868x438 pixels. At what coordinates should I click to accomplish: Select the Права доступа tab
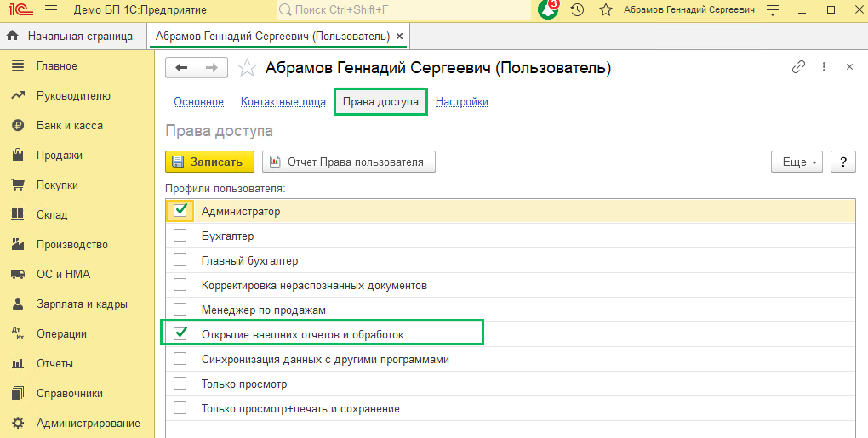pos(381,102)
